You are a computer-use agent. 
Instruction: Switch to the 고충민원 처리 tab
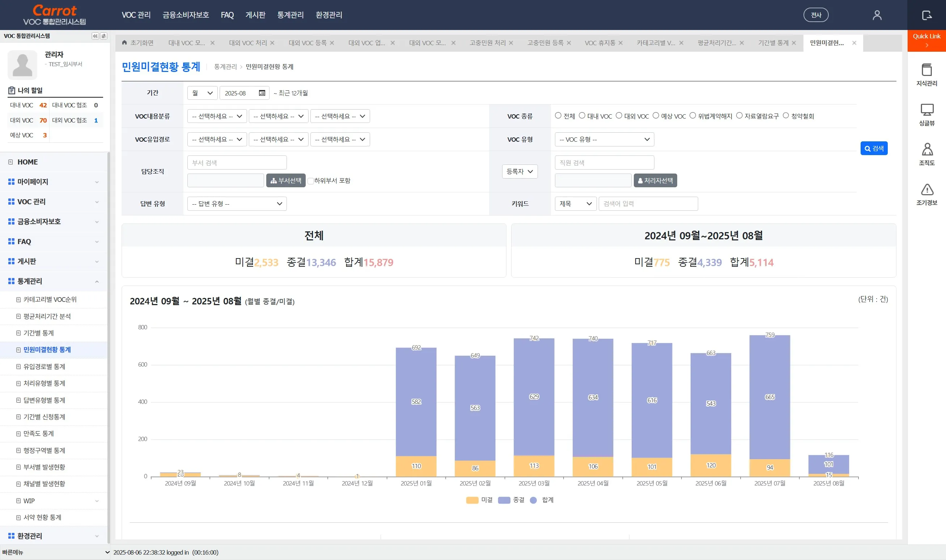click(487, 43)
